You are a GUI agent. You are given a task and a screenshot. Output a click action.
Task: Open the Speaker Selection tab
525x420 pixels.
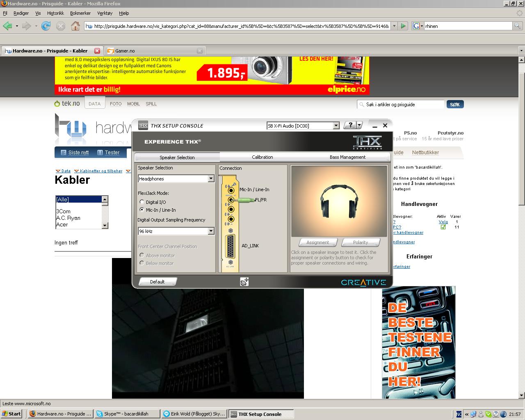click(177, 157)
